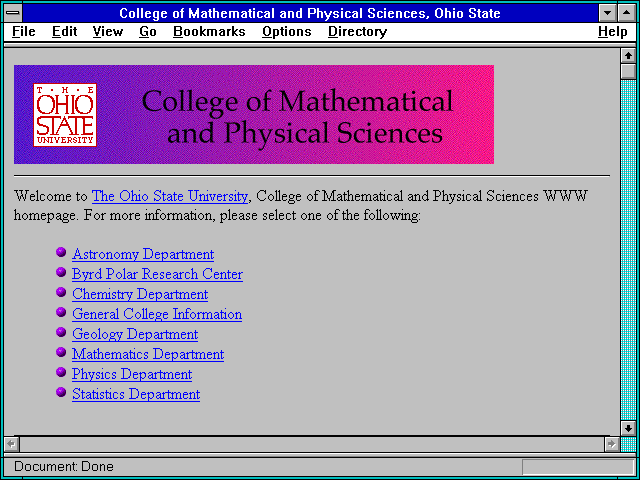This screenshot has width=640, height=480.
Task: Click the purple bullet beside Physics Department
Action: tap(61, 372)
